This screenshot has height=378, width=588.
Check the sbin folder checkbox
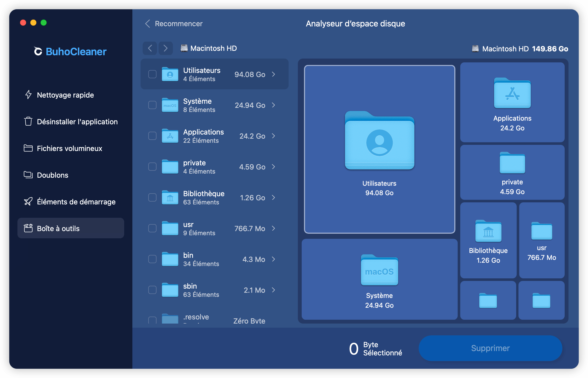click(x=152, y=290)
